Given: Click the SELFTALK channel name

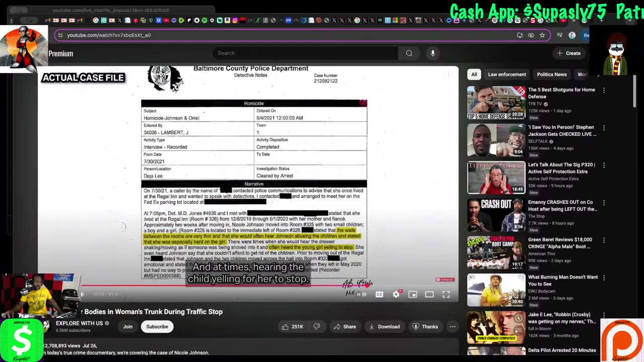Looking at the screenshot, I should coord(538,141).
